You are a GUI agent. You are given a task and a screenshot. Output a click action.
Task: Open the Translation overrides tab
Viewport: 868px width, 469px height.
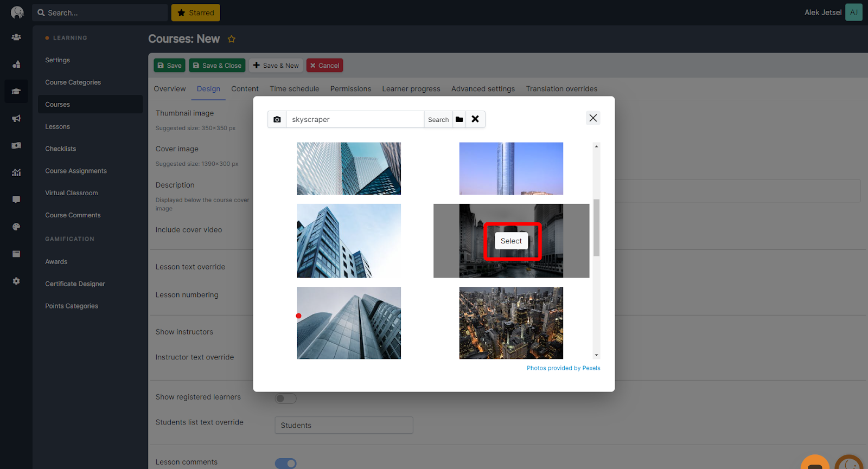click(561, 89)
